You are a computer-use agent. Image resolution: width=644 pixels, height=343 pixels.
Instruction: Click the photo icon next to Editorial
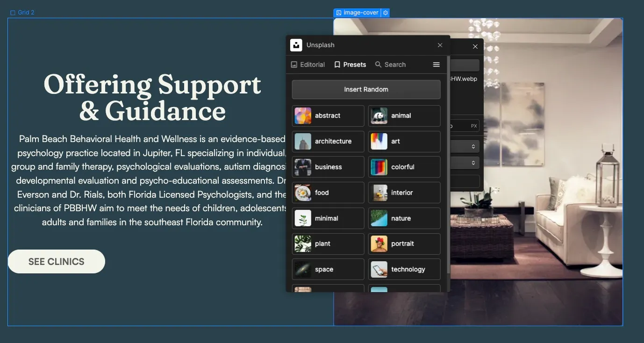coord(294,64)
